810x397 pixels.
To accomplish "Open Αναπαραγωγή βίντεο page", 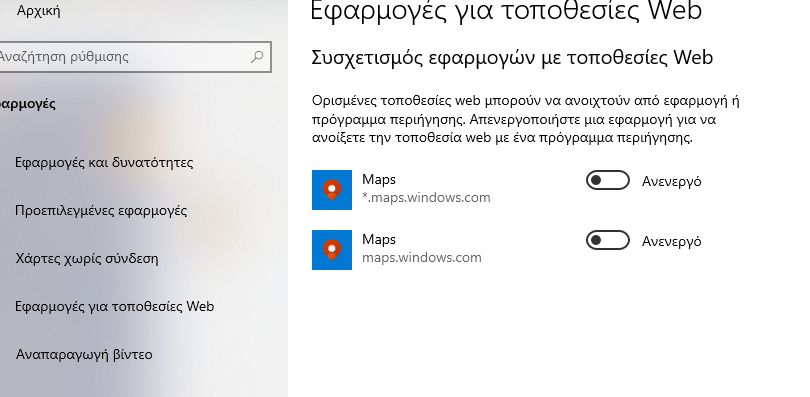I will (84, 355).
